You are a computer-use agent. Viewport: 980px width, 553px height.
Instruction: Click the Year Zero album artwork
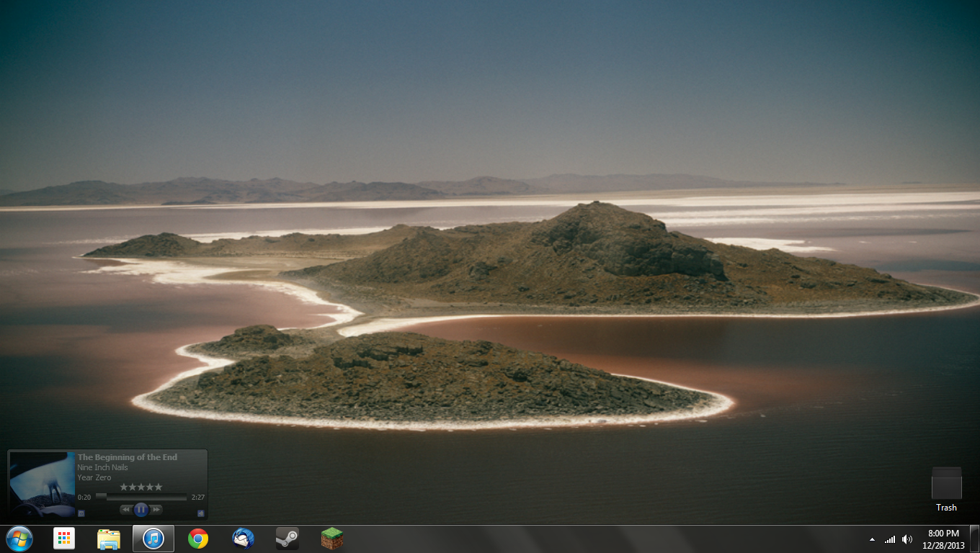pos(43,485)
